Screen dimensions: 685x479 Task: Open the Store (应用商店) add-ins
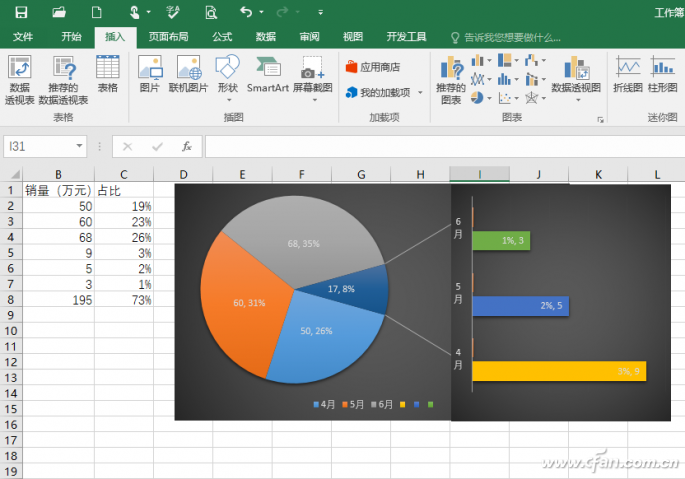[x=373, y=67]
